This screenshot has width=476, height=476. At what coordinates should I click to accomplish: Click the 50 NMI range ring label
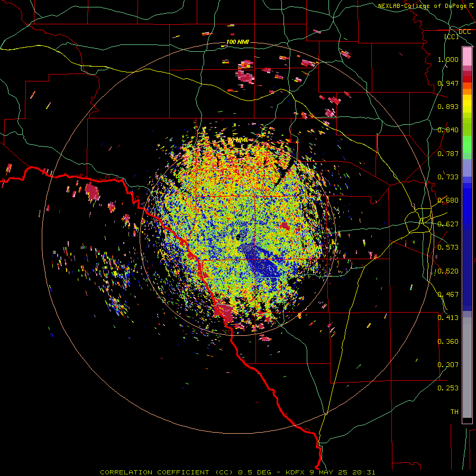point(237,140)
